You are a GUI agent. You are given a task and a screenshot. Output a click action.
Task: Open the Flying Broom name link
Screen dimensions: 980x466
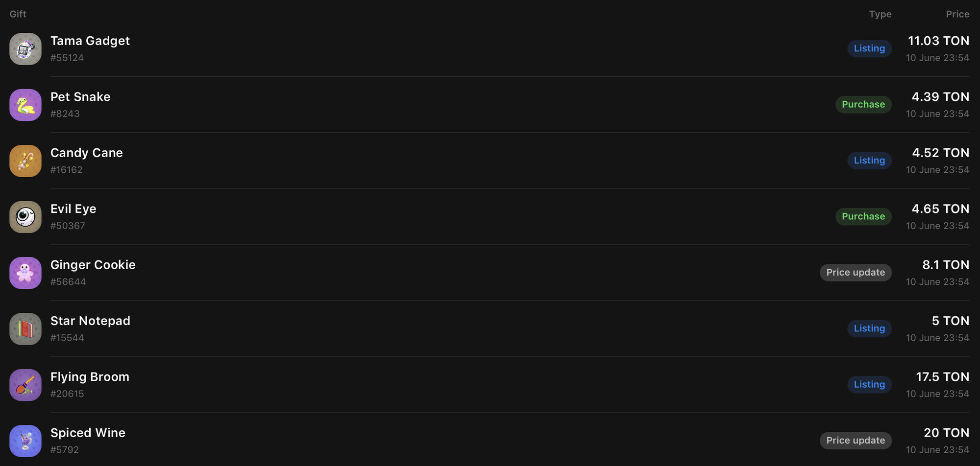point(90,377)
